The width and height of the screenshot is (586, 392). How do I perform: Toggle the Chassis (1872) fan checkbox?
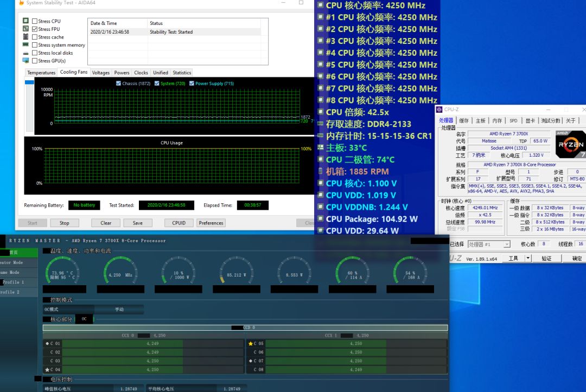pyautogui.click(x=118, y=83)
